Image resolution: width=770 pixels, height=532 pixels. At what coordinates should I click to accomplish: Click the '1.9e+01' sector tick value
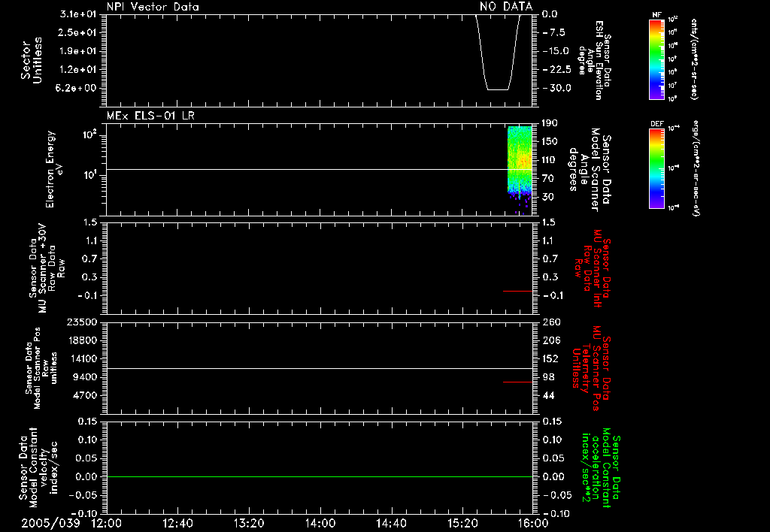point(78,51)
